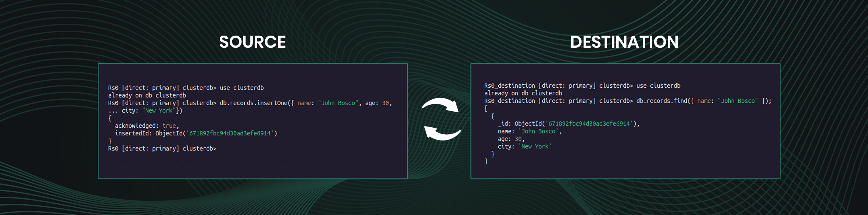Click "city: 'New York'" in destination result
Screen dimensions: 868x215
(x=525, y=146)
